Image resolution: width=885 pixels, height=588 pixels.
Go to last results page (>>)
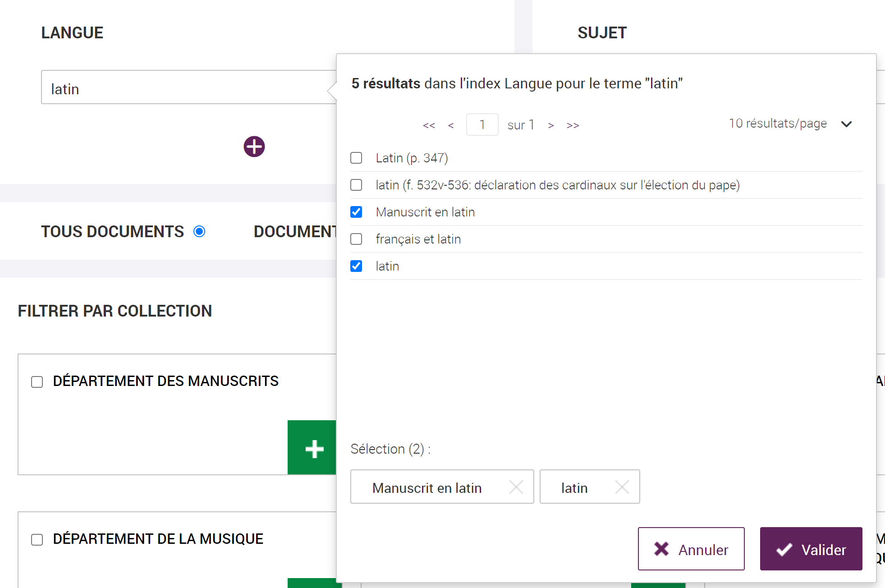pos(573,125)
